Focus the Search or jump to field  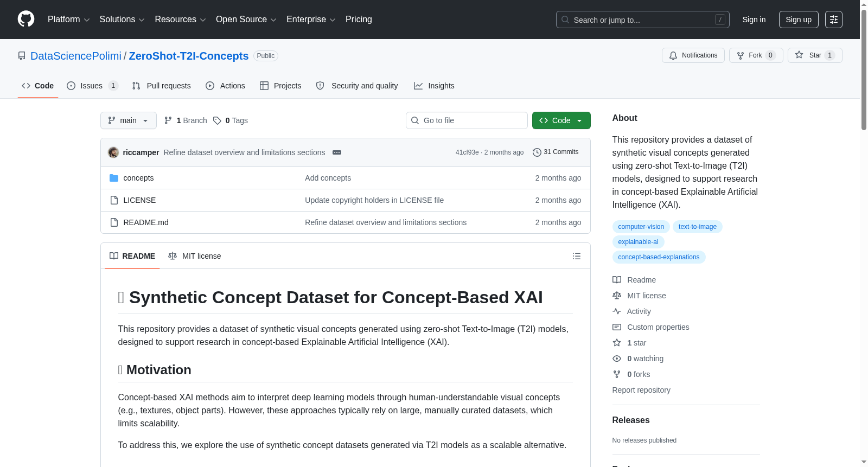click(642, 20)
